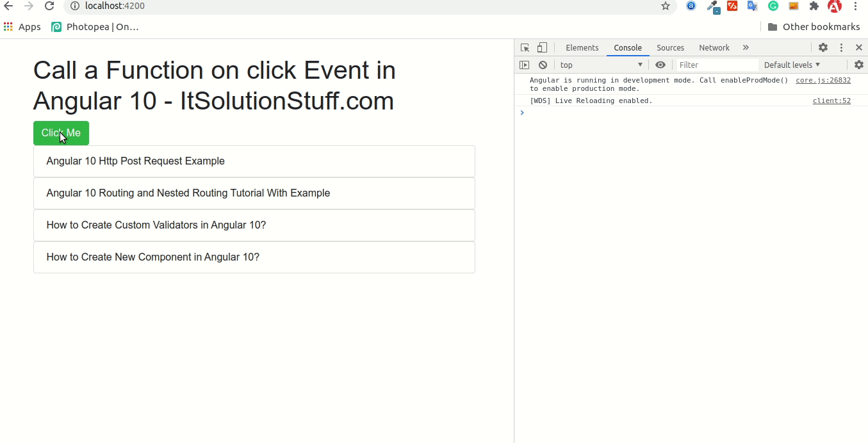This screenshot has height=443, width=868.
Task: Open the Photopea bookmark
Action: pos(95,27)
